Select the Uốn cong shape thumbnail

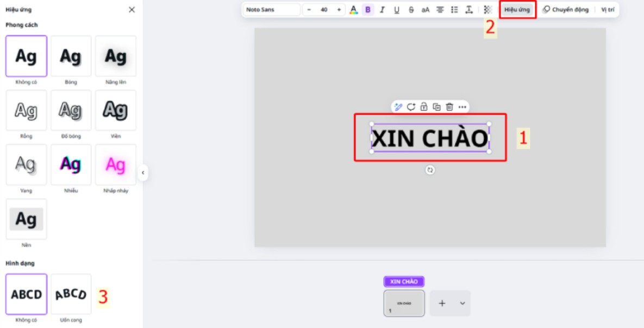[71, 295]
